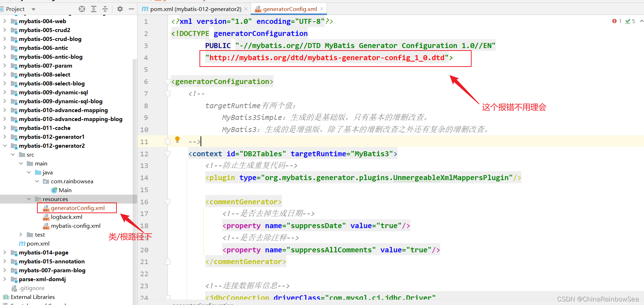
Task: Click the expand all icon in Project panel
Action: coord(94,9)
